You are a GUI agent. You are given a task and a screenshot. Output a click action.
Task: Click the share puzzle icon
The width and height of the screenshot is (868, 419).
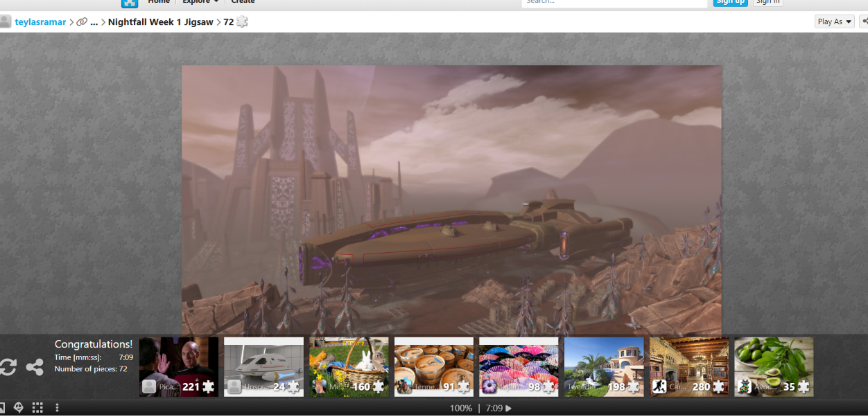tap(35, 367)
